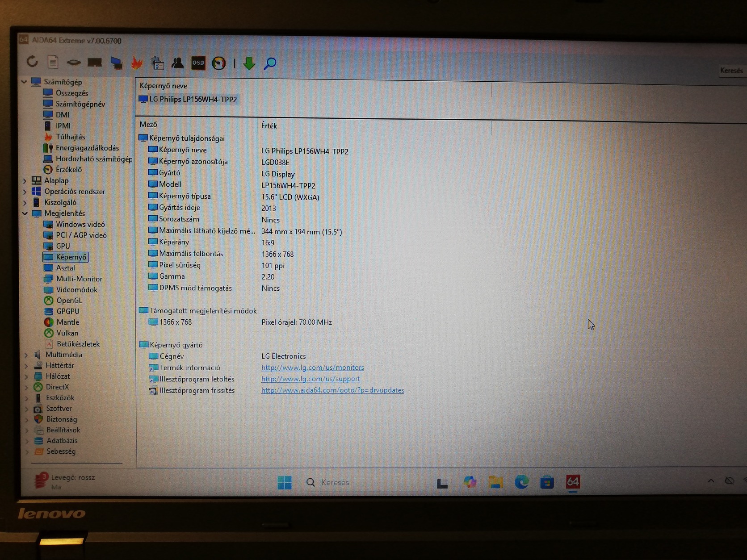Viewport: 747px width, 560px height.
Task: Expand the Operációs rendszer tree node
Action: point(25,192)
